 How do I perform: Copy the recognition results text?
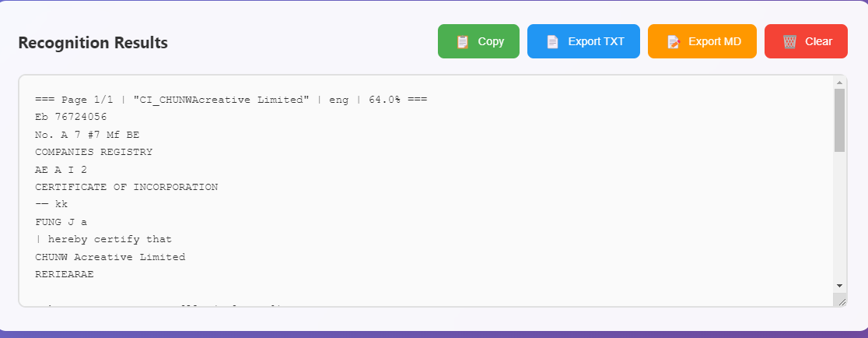(491, 42)
